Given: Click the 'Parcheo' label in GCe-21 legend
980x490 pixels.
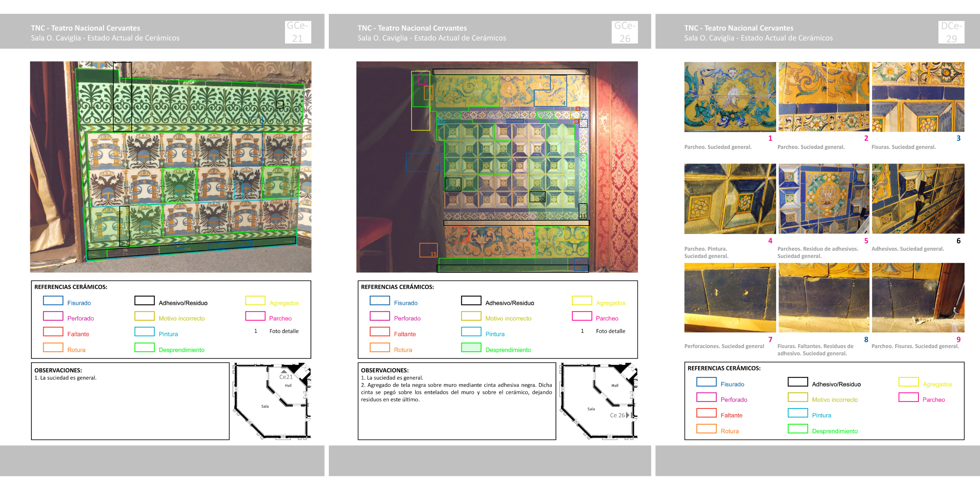Looking at the screenshot, I should pyautogui.click(x=280, y=318).
